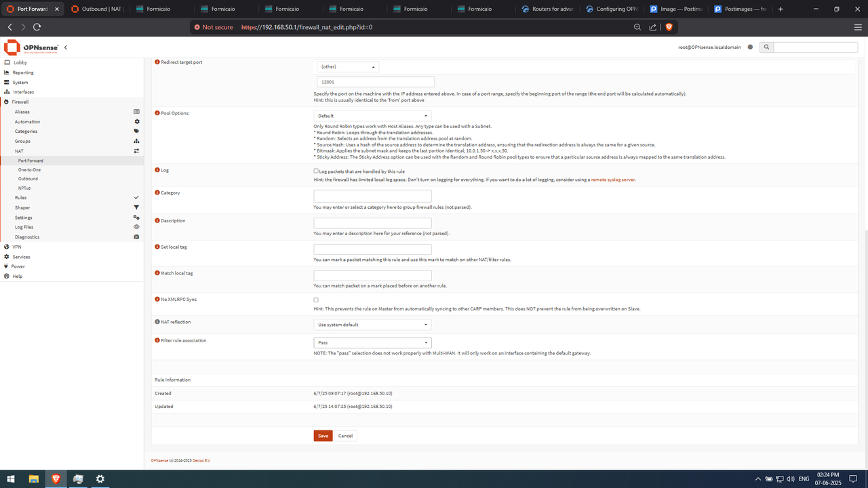Click the info icon next to the Log label
This screenshot has width=868, height=488.
pos(157,170)
